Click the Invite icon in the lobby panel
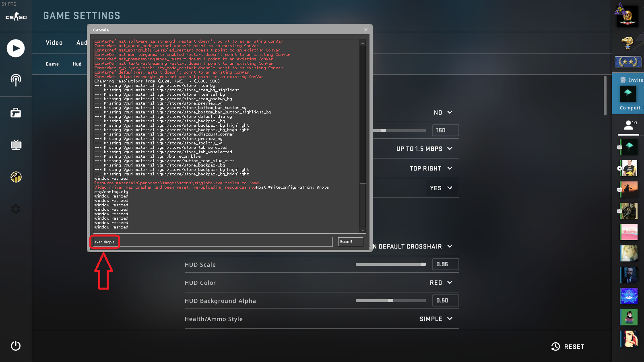 click(x=623, y=80)
